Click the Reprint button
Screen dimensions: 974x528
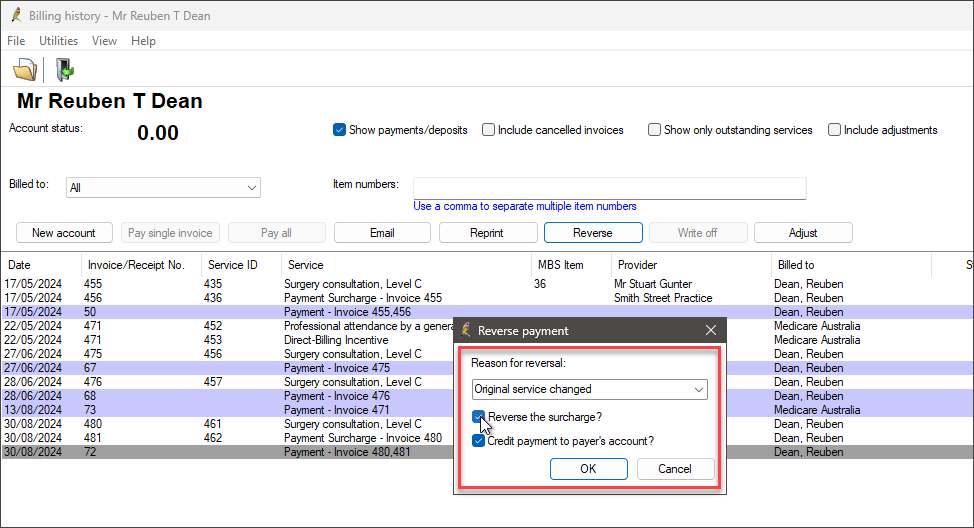[x=486, y=233]
